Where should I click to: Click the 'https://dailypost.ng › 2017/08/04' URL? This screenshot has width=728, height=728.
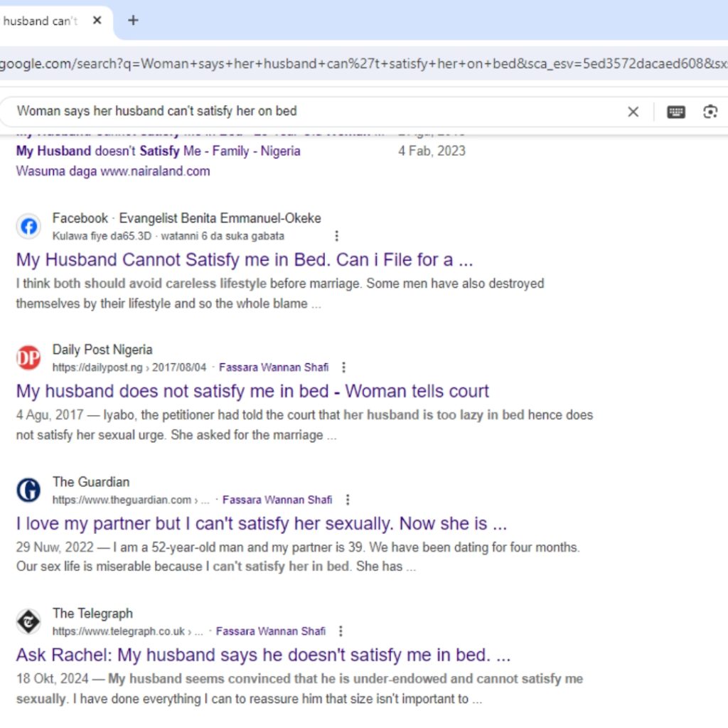point(129,368)
